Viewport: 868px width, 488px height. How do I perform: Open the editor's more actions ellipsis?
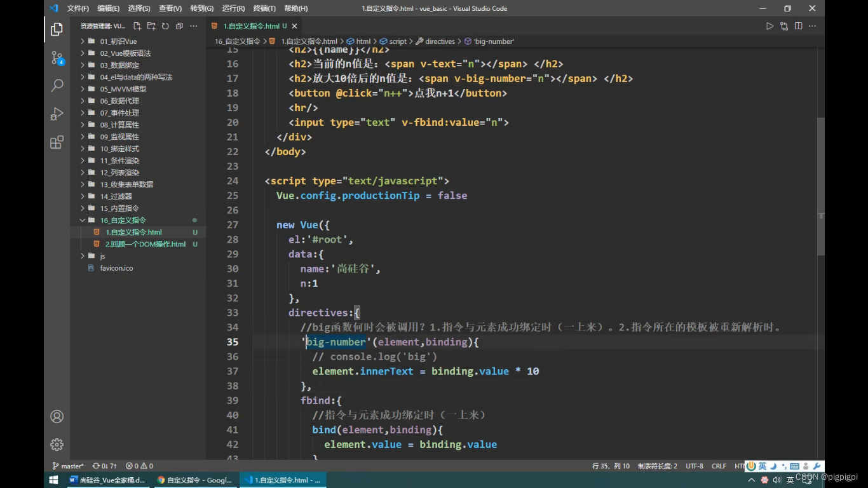pos(812,26)
